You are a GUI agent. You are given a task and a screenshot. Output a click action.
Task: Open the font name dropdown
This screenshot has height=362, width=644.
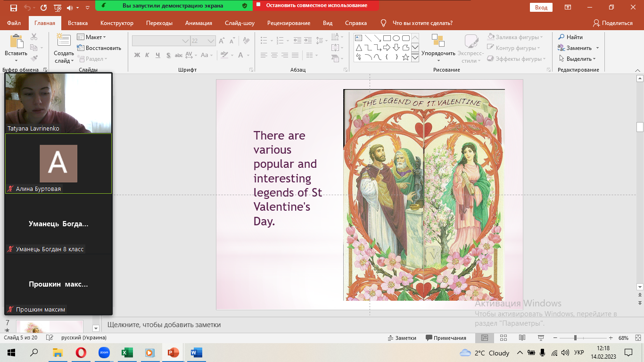point(186,41)
